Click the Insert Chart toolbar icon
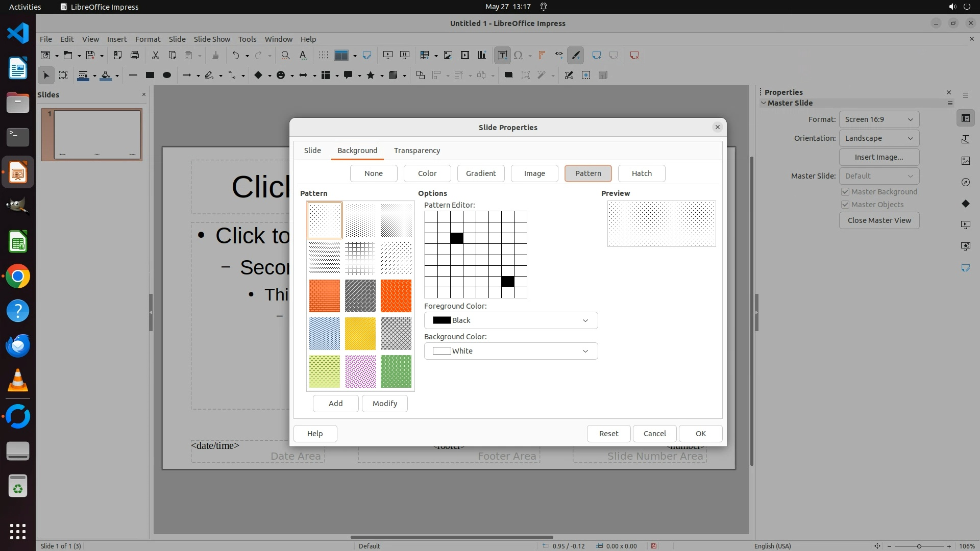The width and height of the screenshot is (980, 551). tap(482, 56)
